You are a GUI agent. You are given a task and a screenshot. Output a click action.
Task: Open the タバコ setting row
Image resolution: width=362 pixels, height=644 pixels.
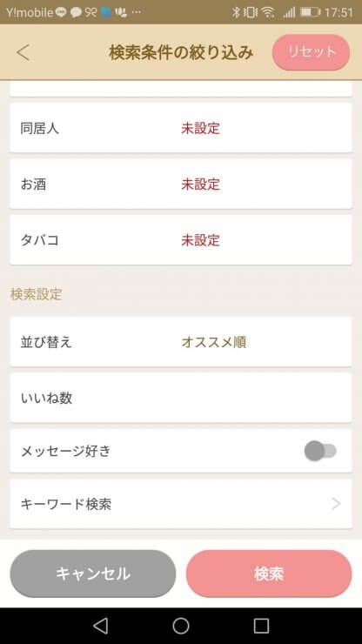click(x=181, y=240)
